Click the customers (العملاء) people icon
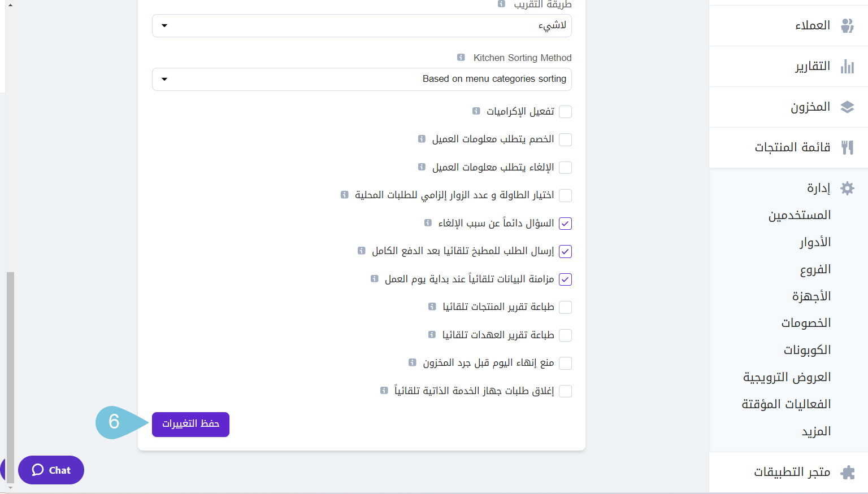 pos(847,25)
